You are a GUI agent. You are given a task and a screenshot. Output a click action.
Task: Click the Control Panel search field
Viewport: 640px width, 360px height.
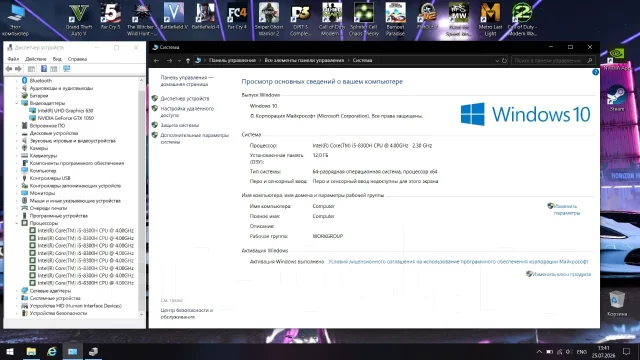click(553, 60)
